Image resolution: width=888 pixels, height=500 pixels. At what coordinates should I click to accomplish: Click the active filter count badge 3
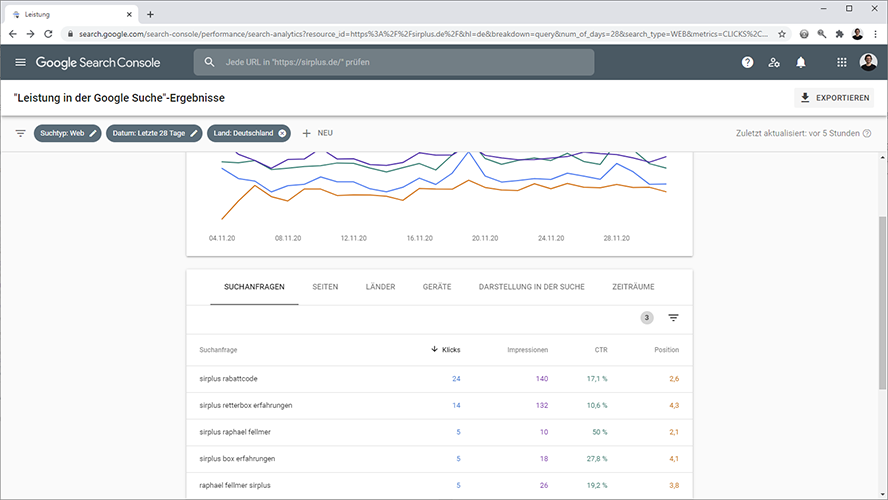pyautogui.click(x=647, y=318)
